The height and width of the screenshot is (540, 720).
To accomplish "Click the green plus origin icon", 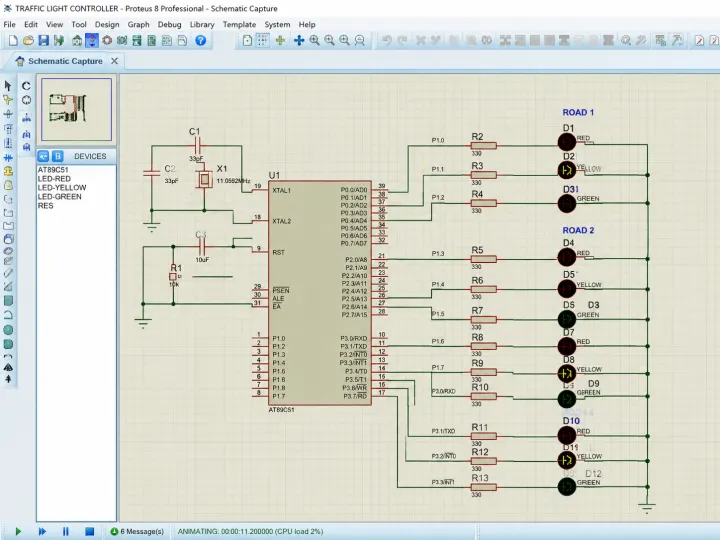I will tap(280, 40).
